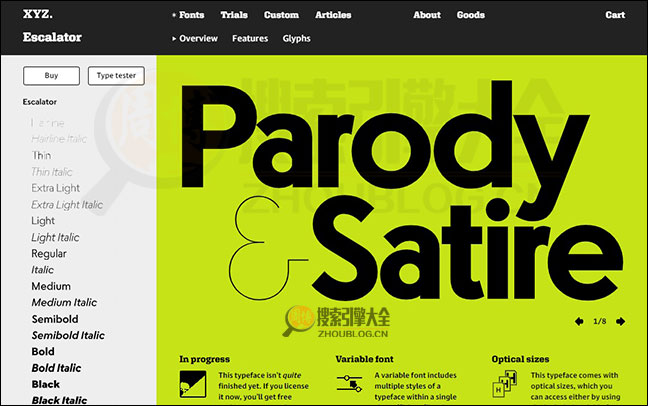This screenshot has height=406, width=648.
Task: Click the Optical sizes heading
Action: (x=520, y=359)
